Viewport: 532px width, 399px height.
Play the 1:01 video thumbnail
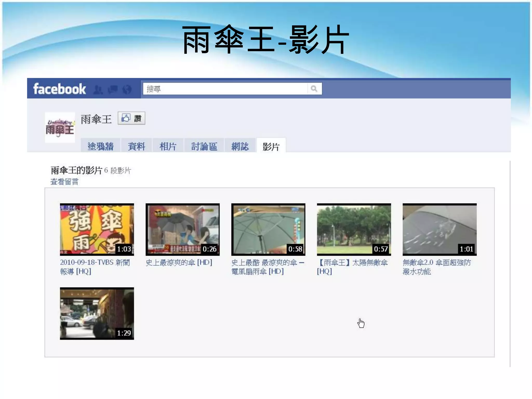pyautogui.click(x=440, y=229)
